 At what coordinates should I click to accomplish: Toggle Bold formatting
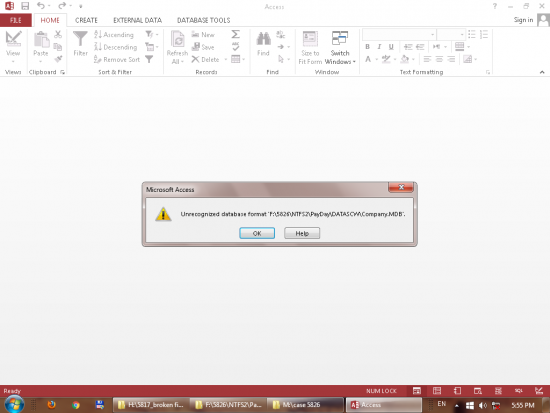click(367, 46)
